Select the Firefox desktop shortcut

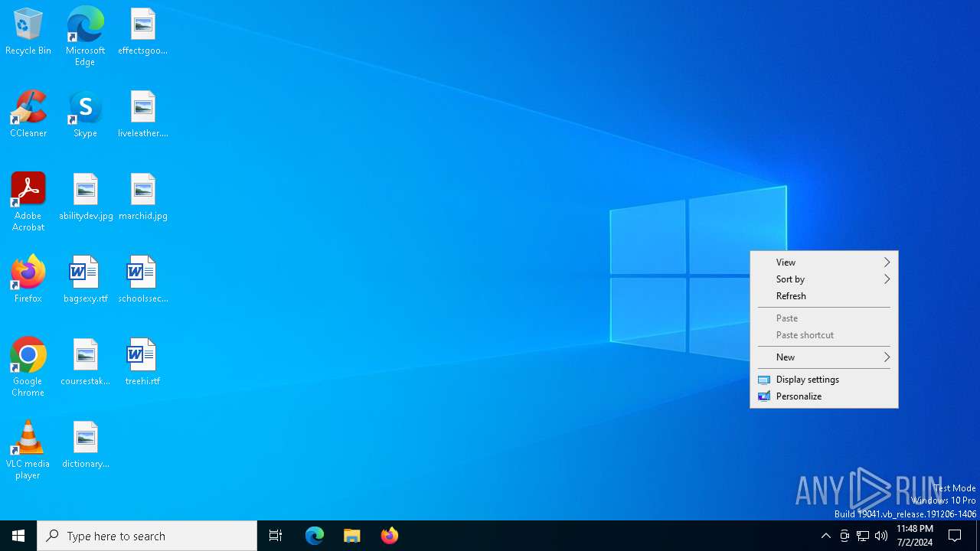tap(28, 280)
